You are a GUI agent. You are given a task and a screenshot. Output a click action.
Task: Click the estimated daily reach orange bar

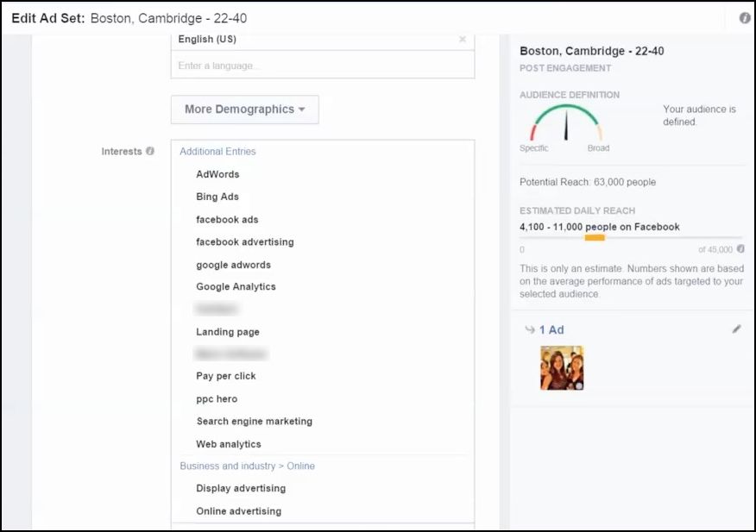595,238
